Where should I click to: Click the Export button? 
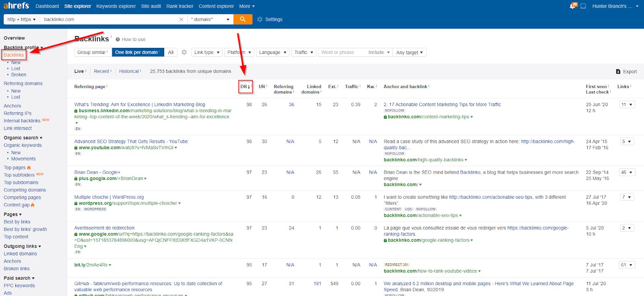tap(626, 72)
